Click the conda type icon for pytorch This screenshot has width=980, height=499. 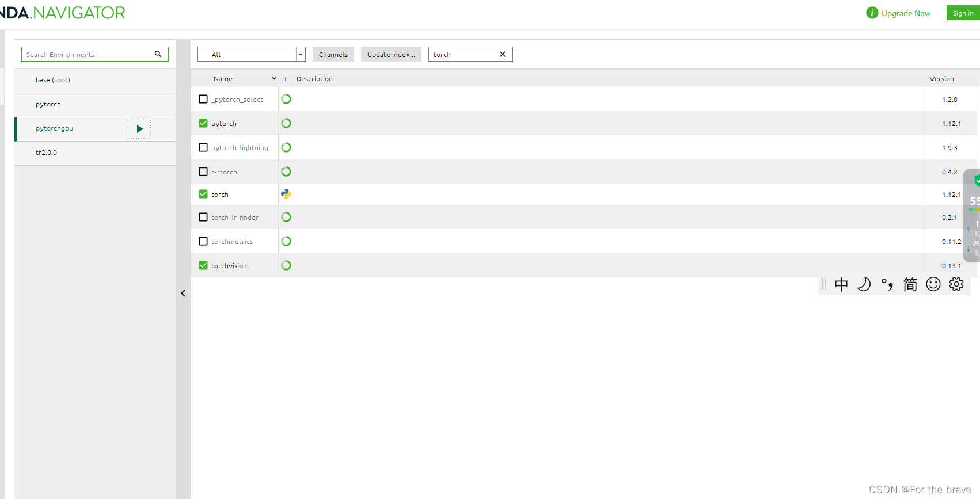click(x=286, y=123)
